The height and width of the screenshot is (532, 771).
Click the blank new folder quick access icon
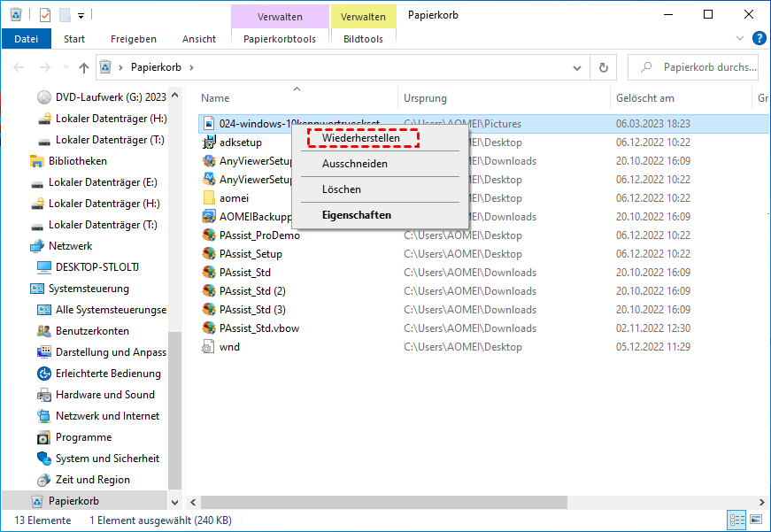tap(65, 15)
